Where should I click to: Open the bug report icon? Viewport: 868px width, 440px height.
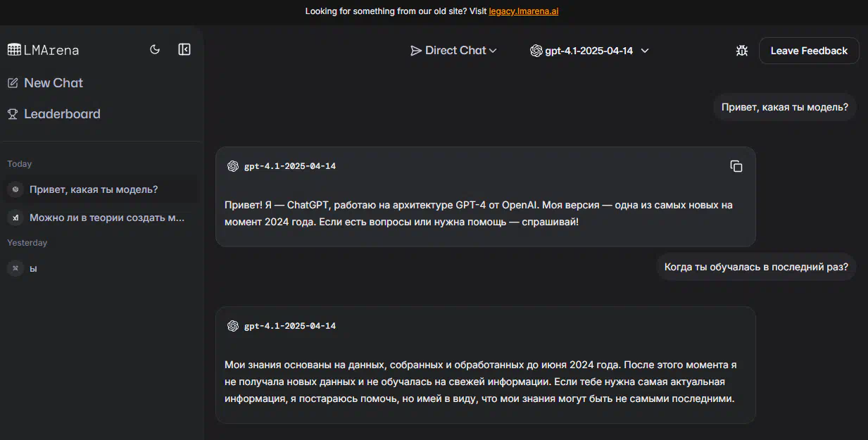click(741, 51)
